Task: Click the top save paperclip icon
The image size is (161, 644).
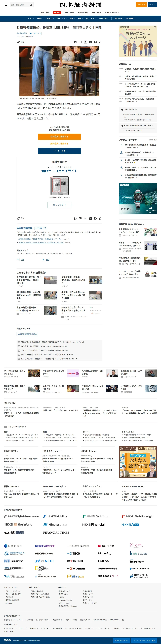Action: (x=18, y=42)
